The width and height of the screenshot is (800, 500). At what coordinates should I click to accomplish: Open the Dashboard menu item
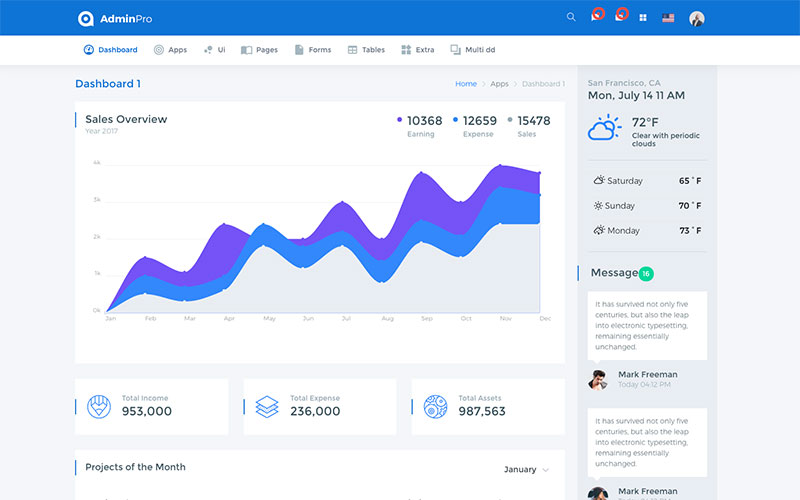pyautogui.click(x=110, y=49)
